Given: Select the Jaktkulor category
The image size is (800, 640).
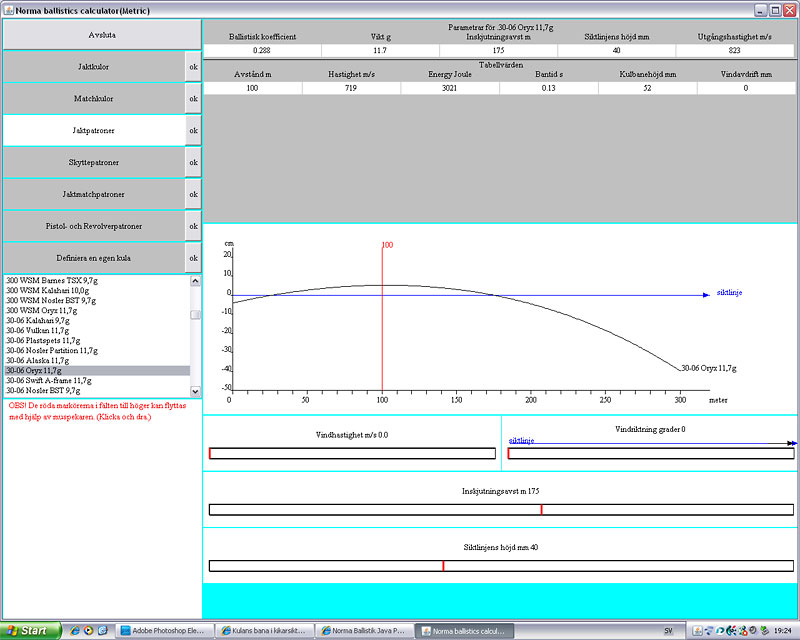Looking at the screenshot, I should [x=94, y=67].
